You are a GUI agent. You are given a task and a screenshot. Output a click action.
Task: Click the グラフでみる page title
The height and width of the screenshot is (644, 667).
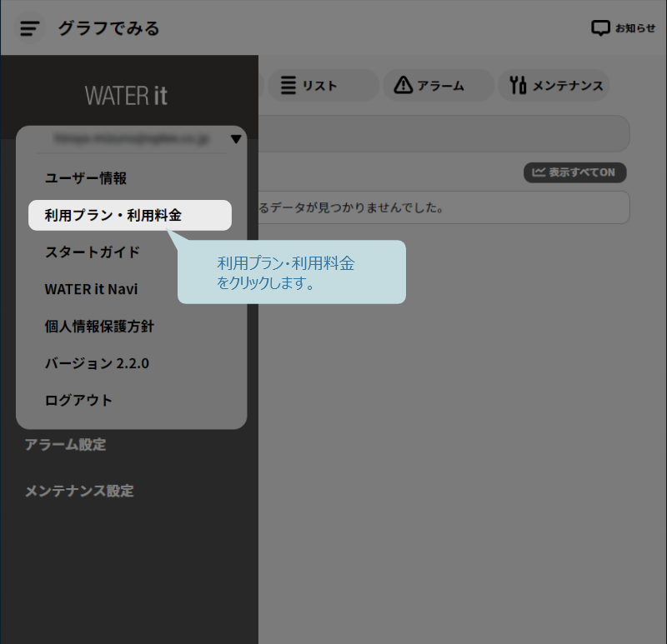coord(108,28)
